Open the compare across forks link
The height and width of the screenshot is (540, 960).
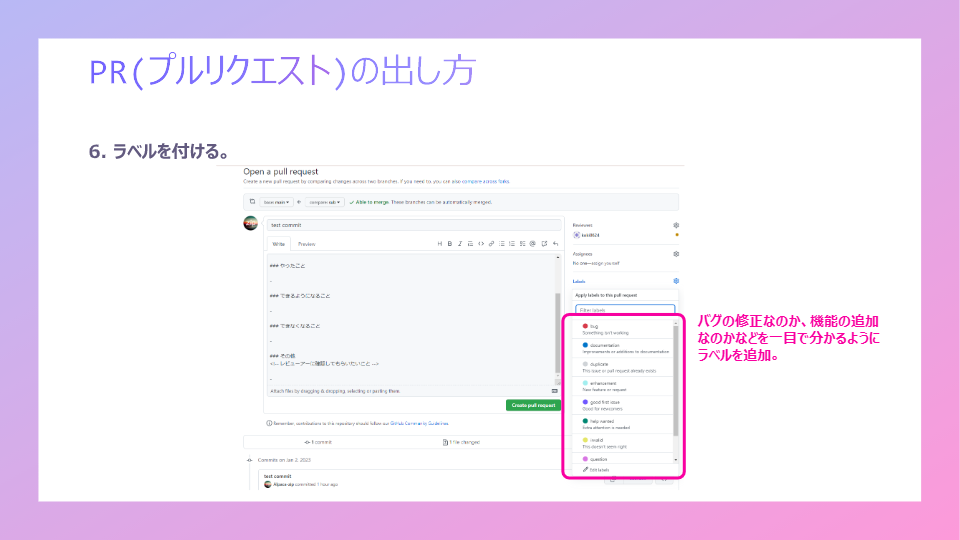(486, 181)
